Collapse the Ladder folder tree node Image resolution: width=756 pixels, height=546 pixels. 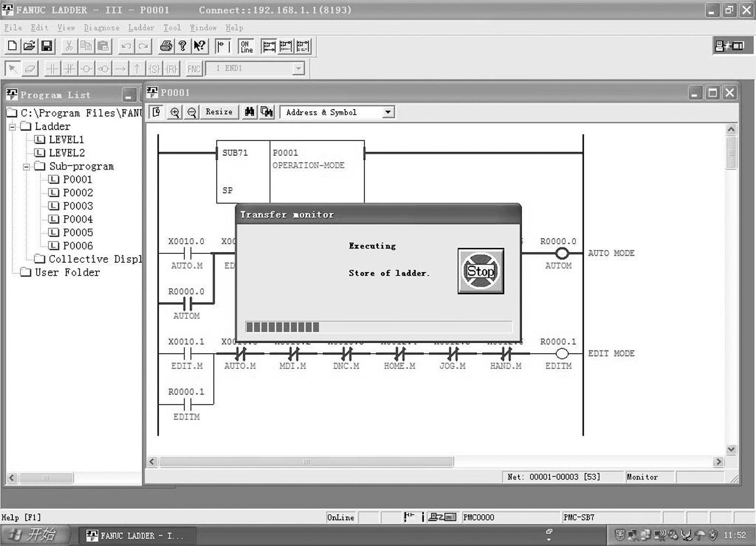[12, 126]
